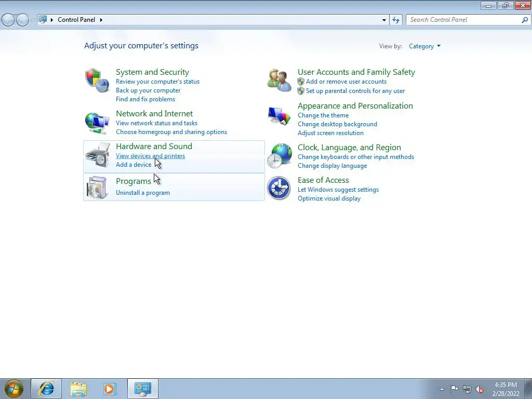Open Find and fix problems link
The image size is (532, 399).
point(145,99)
